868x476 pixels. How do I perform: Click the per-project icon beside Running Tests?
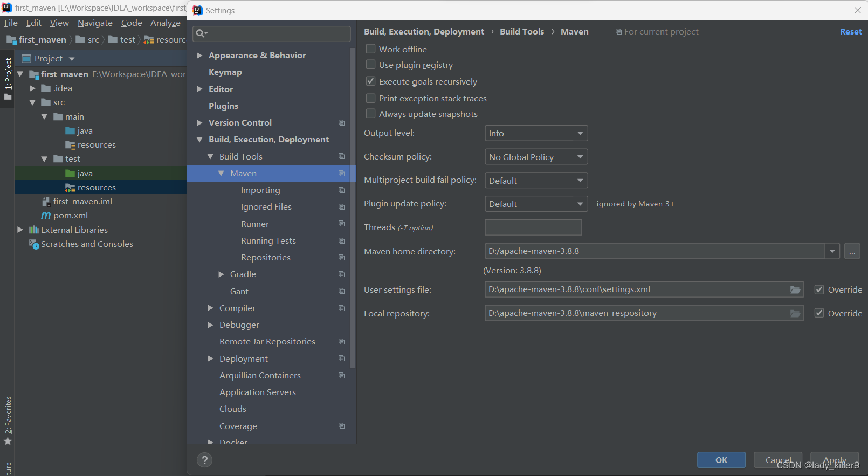(x=341, y=240)
